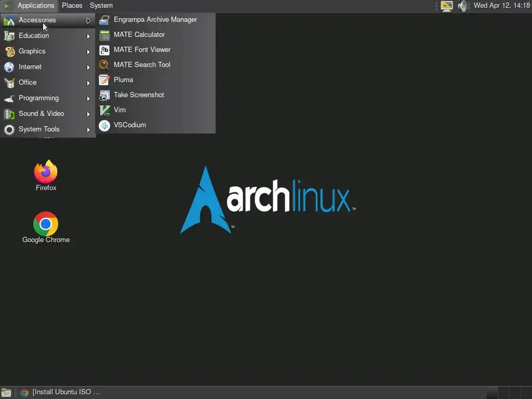Image resolution: width=532 pixels, height=399 pixels.
Task: Open Pluma via its notepad icon
Action: [x=104, y=80]
